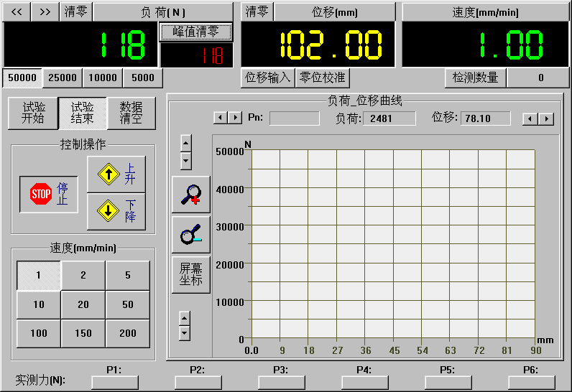Click the P1 measured force field

coord(114,382)
